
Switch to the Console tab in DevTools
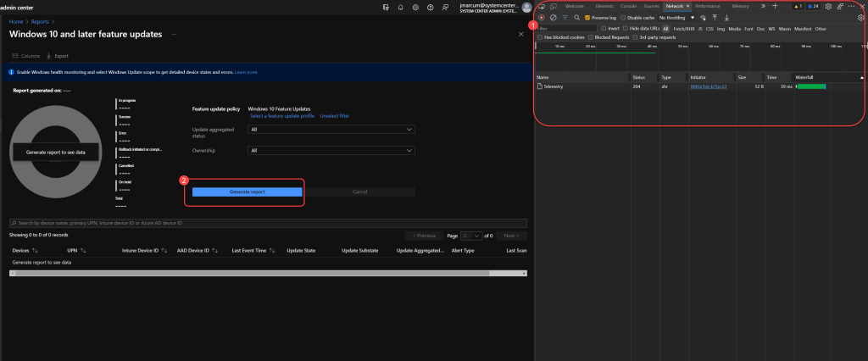(628, 6)
